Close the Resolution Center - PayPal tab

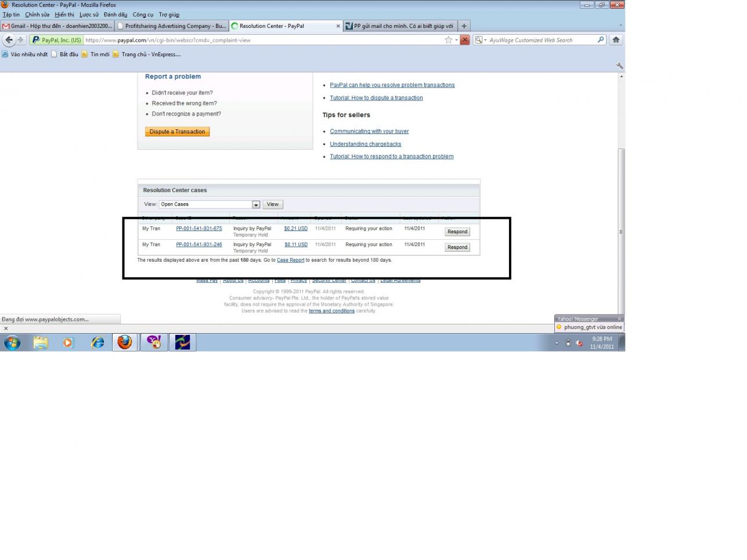(338, 26)
